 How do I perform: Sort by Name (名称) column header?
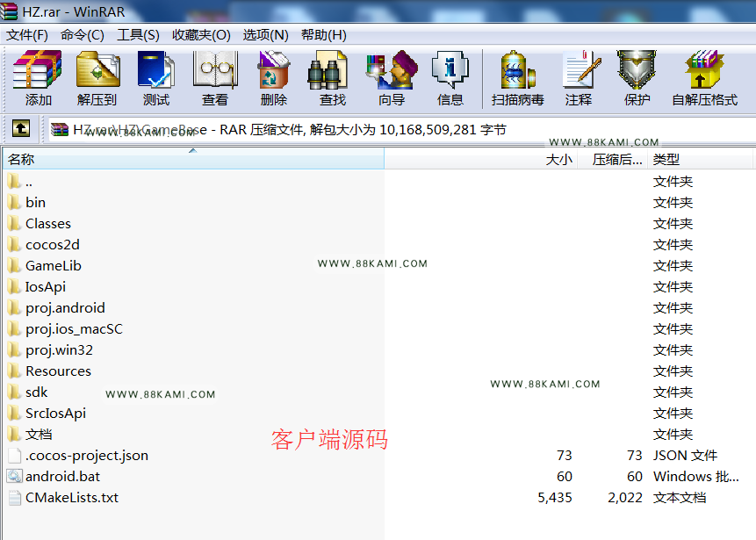coord(193,159)
